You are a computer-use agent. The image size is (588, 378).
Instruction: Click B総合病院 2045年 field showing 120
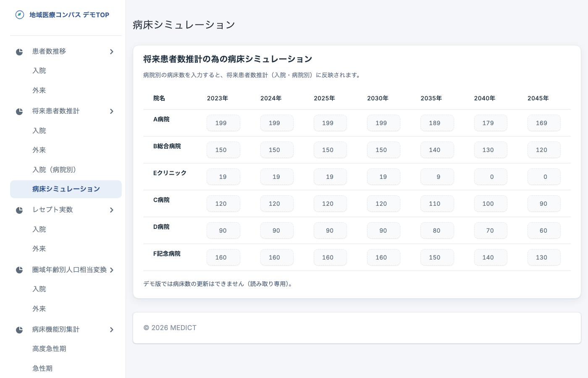click(544, 150)
